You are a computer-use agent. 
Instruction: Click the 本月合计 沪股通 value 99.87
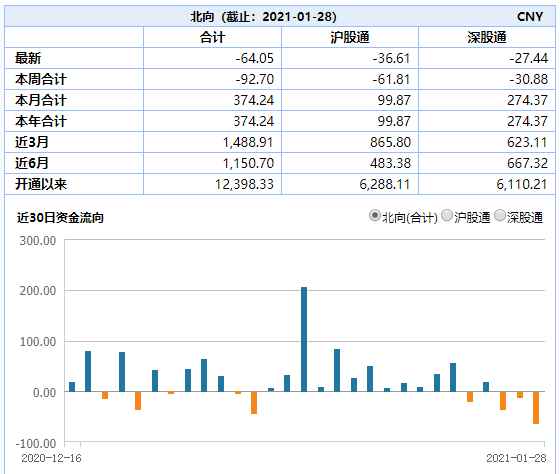[394, 100]
